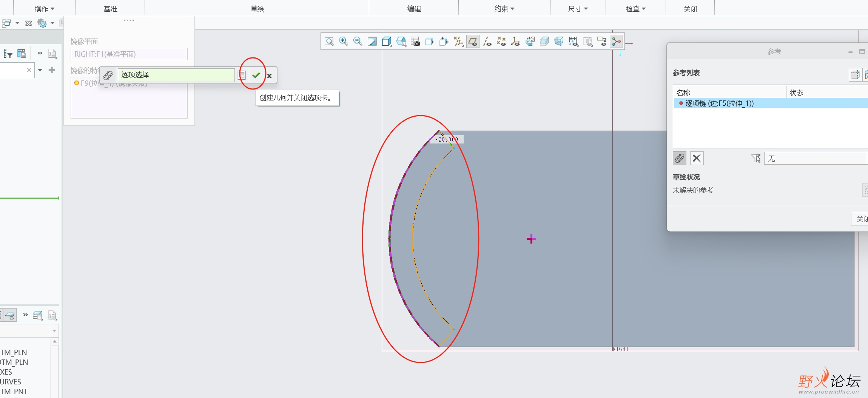Open dropdown arrow beside tree layout icon
The width and height of the screenshot is (868, 398).
(x=17, y=23)
